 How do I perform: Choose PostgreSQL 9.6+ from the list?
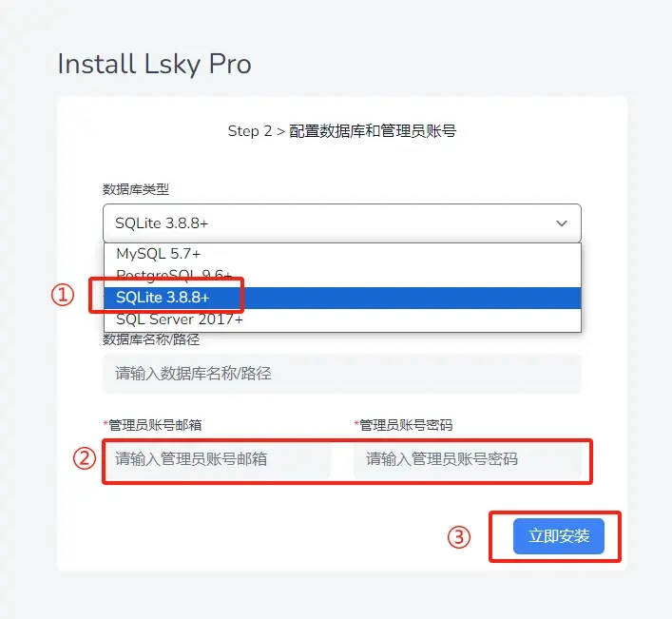[x=342, y=276]
